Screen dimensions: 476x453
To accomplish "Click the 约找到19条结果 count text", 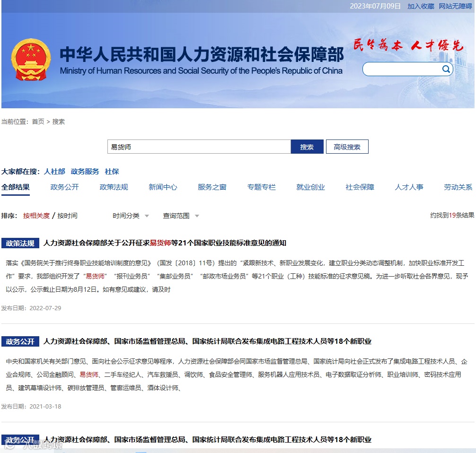I will coord(452,216).
